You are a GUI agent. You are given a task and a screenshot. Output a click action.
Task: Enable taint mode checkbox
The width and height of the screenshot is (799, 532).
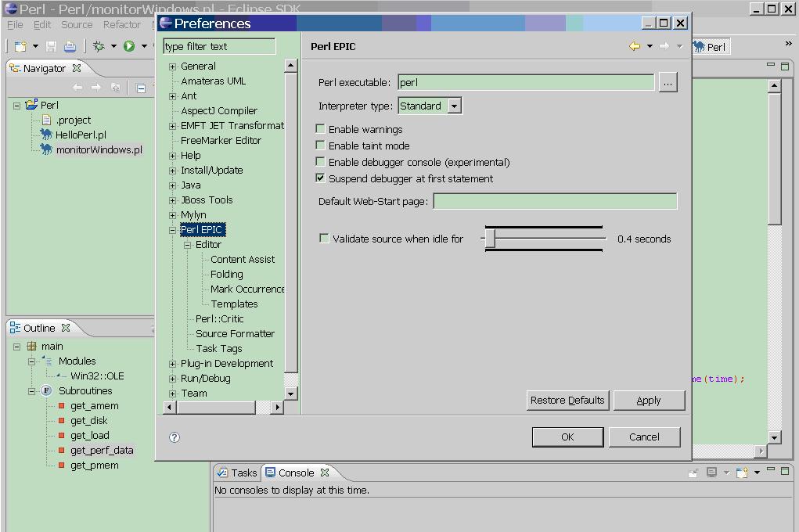pos(321,146)
